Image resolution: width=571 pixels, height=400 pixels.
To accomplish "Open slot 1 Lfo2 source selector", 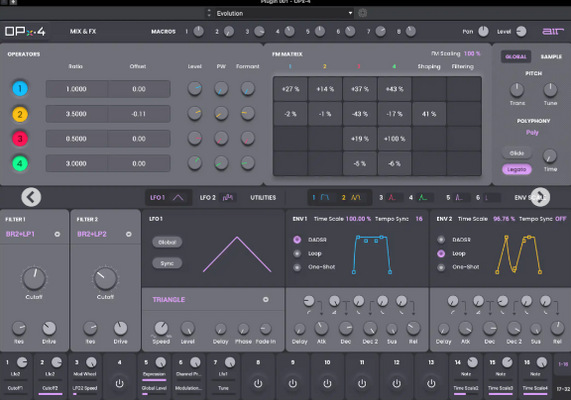I will click(15, 374).
